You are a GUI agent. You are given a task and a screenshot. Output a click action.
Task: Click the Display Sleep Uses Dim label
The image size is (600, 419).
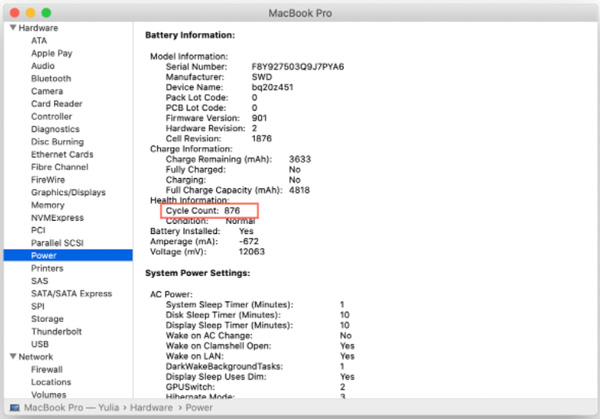coord(215,377)
